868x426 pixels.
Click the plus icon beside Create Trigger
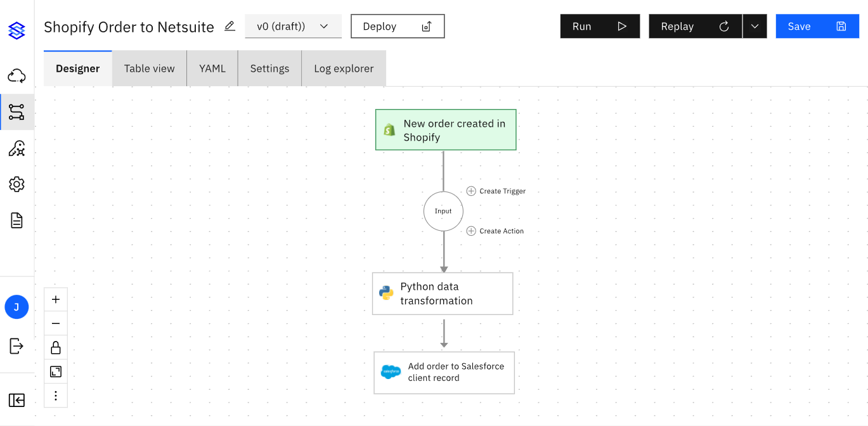pyautogui.click(x=471, y=191)
